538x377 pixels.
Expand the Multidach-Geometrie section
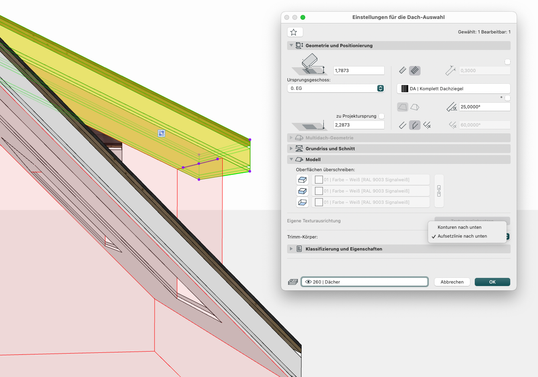(x=291, y=138)
